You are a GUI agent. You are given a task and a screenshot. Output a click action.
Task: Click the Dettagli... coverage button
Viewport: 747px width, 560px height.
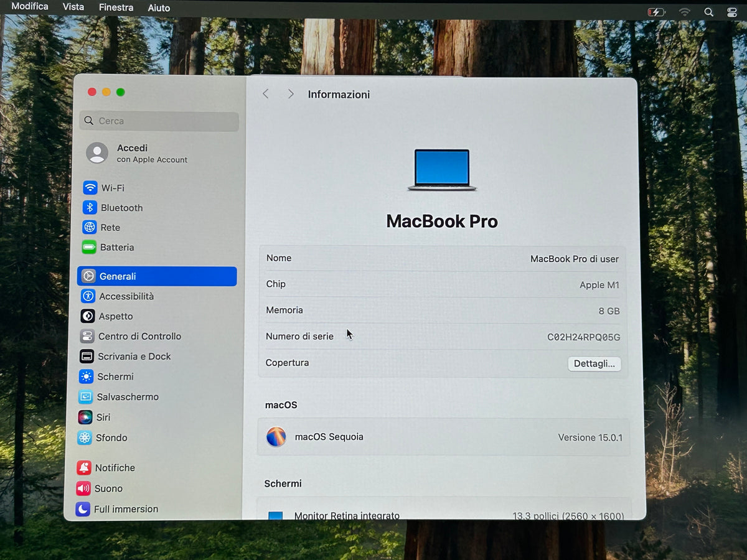click(594, 363)
